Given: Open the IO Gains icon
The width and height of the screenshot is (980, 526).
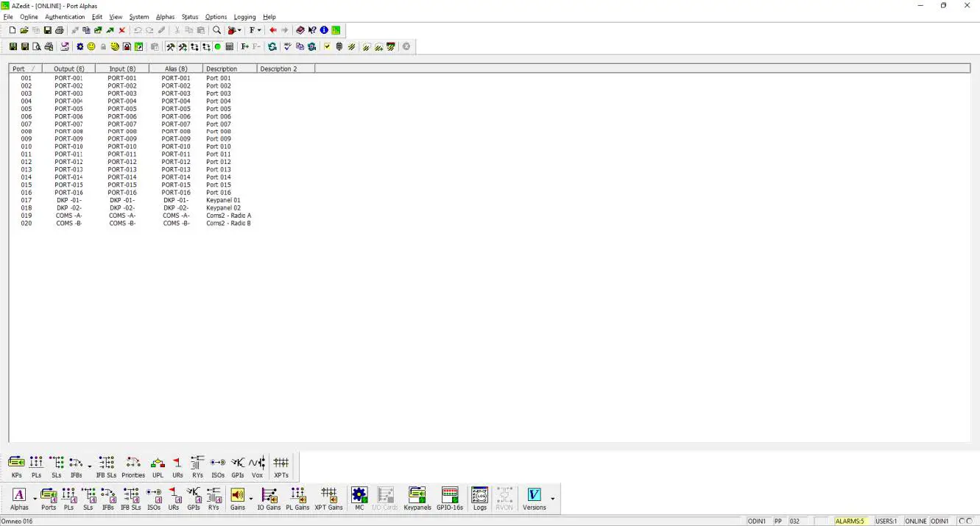Looking at the screenshot, I should [x=269, y=499].
